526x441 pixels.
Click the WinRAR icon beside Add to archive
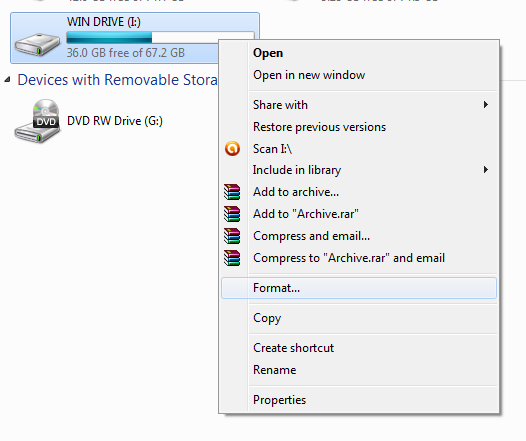tap(232, 192)
